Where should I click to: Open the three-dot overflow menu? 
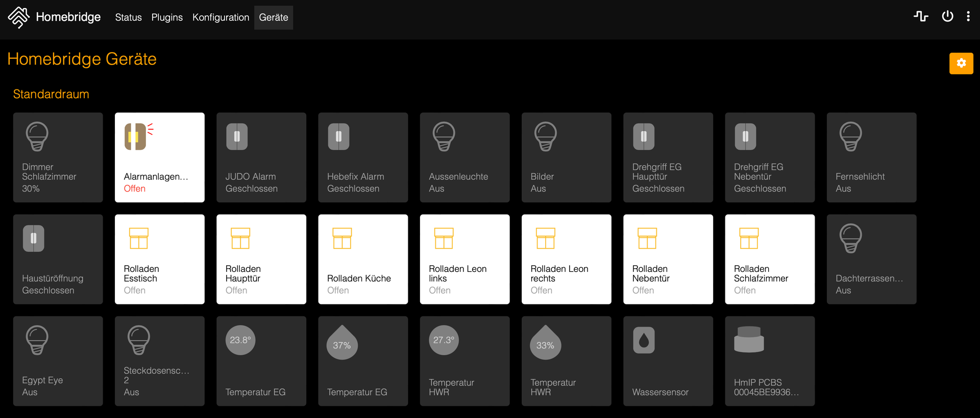point(968,16)
